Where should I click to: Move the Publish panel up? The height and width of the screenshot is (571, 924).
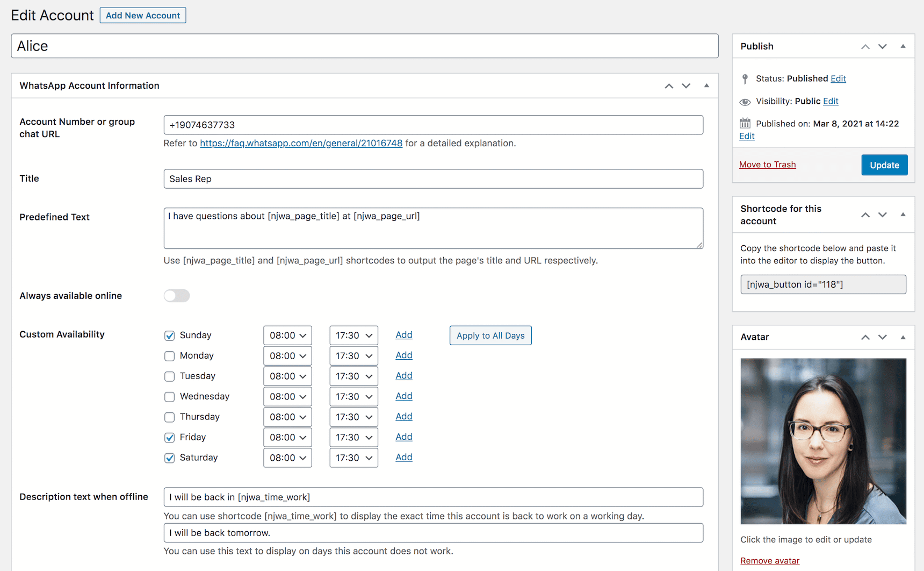pos(865,47)
